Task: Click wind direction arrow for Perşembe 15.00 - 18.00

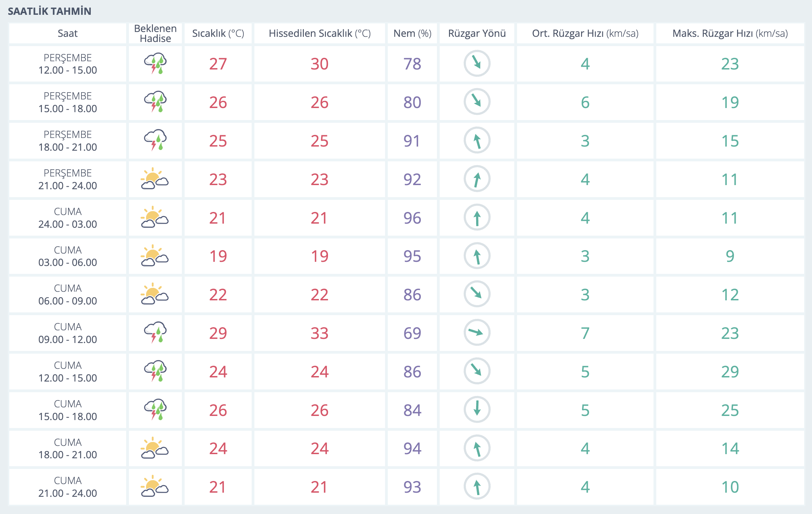Action: point(476,102)
